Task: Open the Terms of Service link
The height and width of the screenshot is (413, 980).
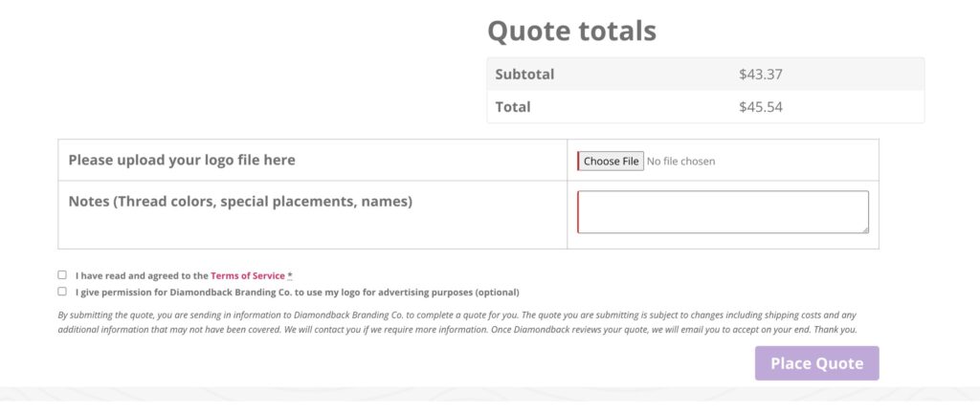Action: [248, 275]
